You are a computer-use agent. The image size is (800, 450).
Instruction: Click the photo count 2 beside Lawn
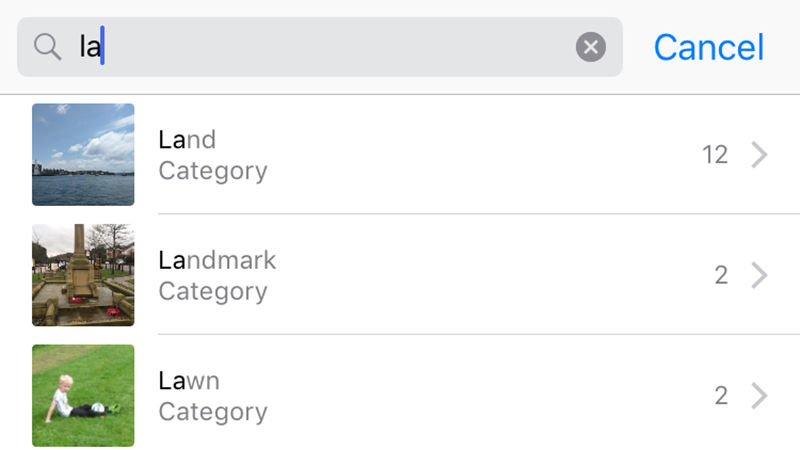(x=721, y=396)
